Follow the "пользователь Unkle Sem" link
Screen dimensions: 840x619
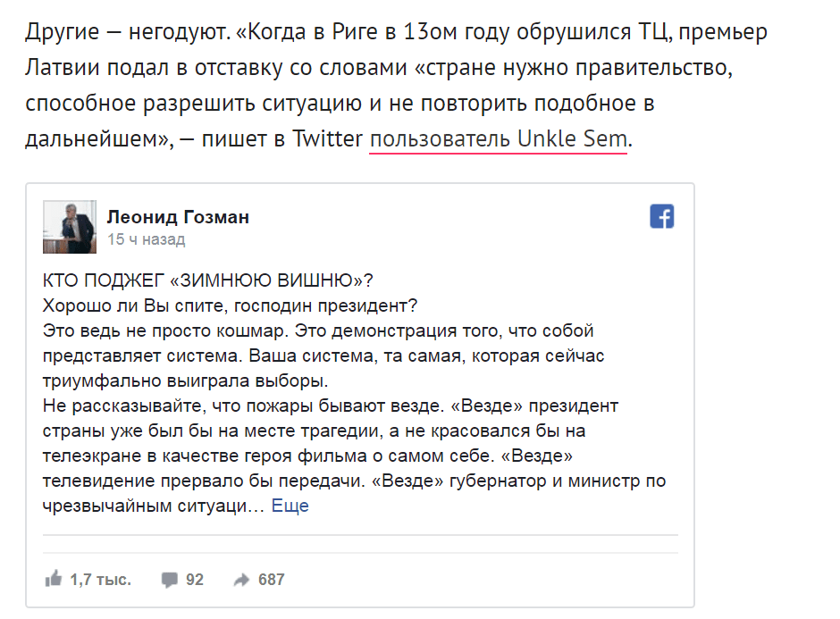(500, 139)
